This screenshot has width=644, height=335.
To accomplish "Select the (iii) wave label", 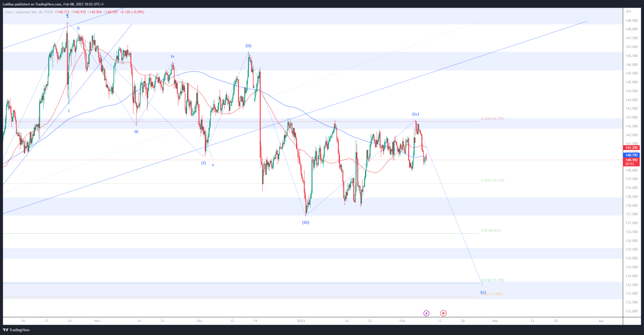I will 306,222.
